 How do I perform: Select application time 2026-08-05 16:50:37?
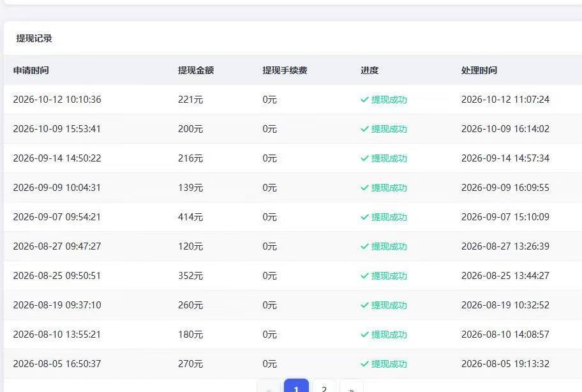(x=57, y=363)
